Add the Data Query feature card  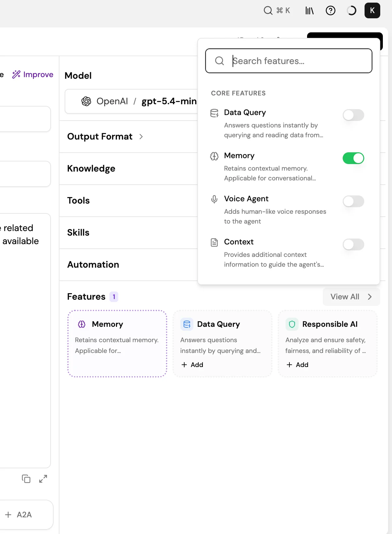click(192, 365)
